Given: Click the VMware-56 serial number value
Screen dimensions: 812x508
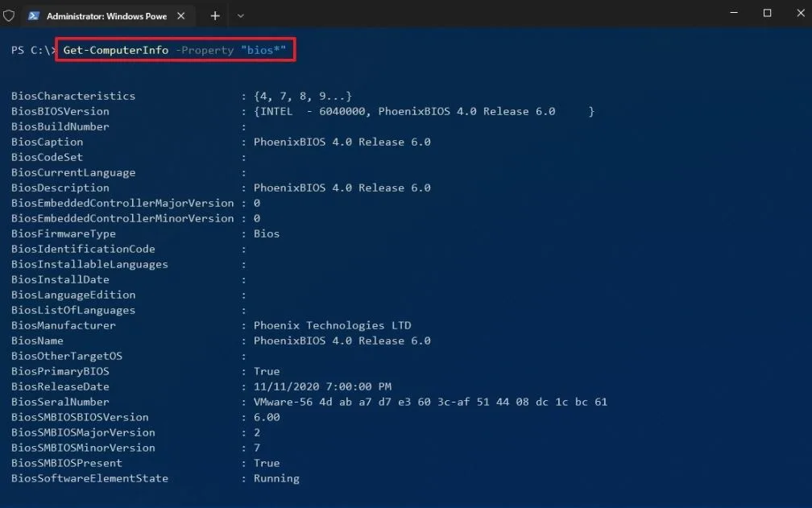Looking at the screenshot, I should [430, 402].
